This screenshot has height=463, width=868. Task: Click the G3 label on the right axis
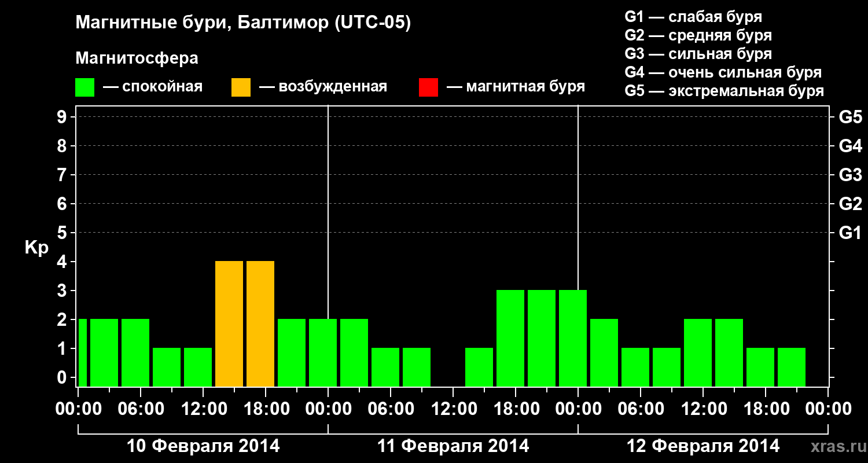pyautogui.click(x=850, y=175)
